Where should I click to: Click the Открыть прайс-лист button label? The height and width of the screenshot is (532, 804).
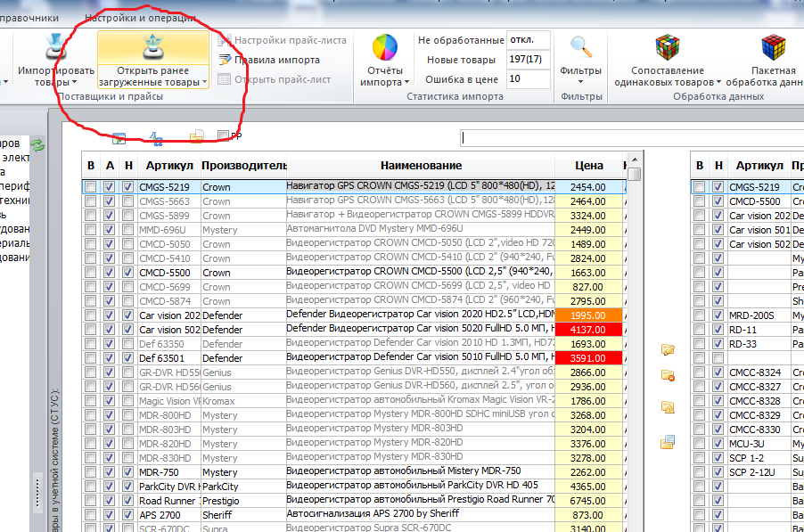click(x=283, y=79)
